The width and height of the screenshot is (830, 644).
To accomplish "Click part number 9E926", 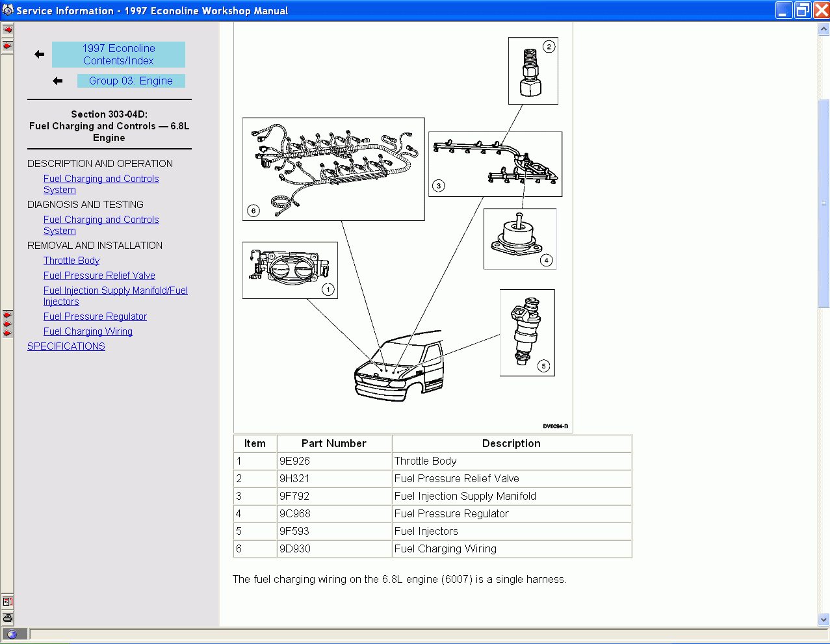I will 294,461.
